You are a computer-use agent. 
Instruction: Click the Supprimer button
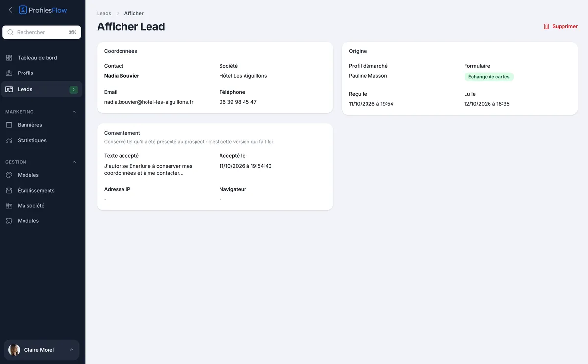[561, 26]
